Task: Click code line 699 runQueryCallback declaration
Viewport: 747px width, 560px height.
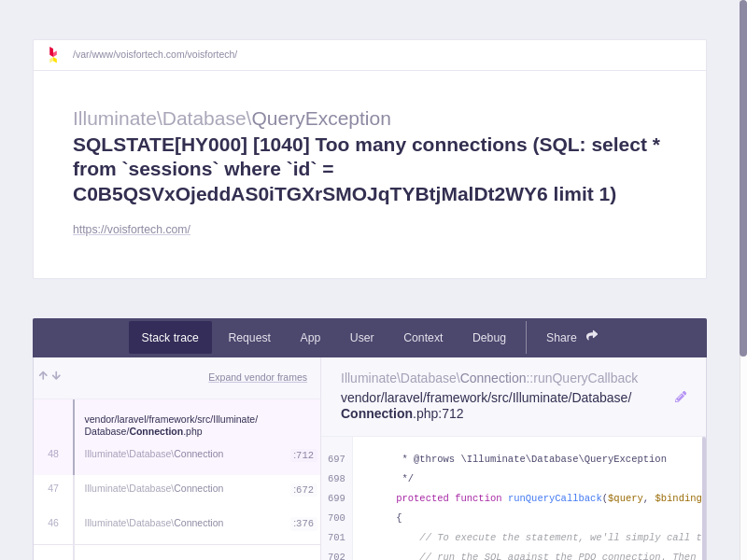Action: click(x=523, y=498)
